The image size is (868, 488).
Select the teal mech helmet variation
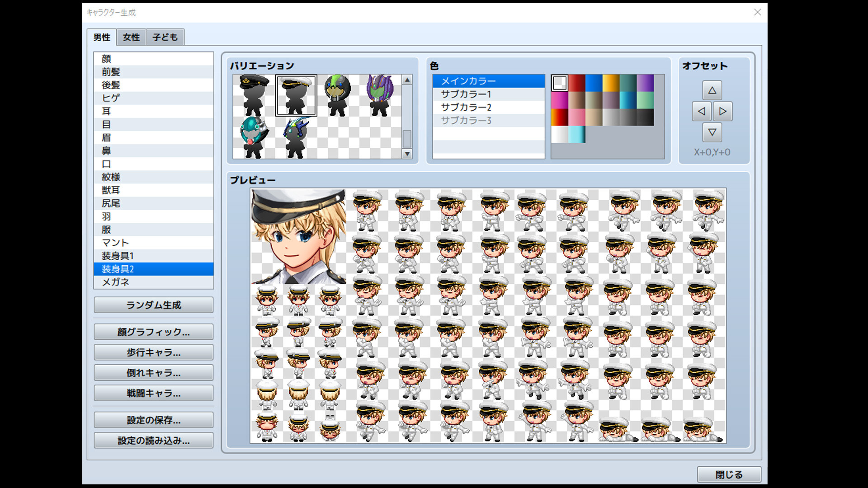254,137
